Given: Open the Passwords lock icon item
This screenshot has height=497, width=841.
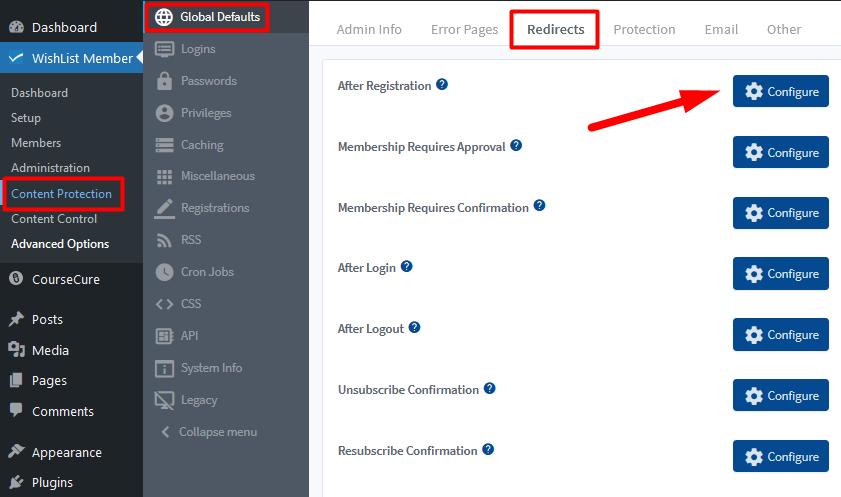Looking at the screenshot, I should pos(164,81).
